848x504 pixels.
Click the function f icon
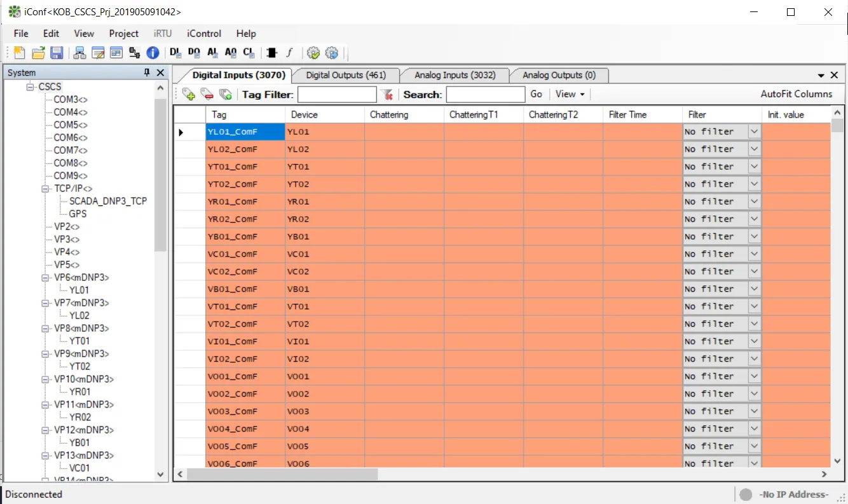pyautogui.click(x=290, y=53)
